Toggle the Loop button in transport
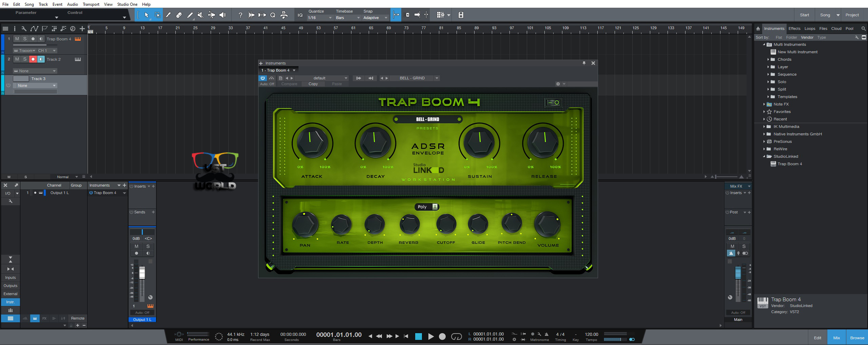 click(x=457, y=337)
